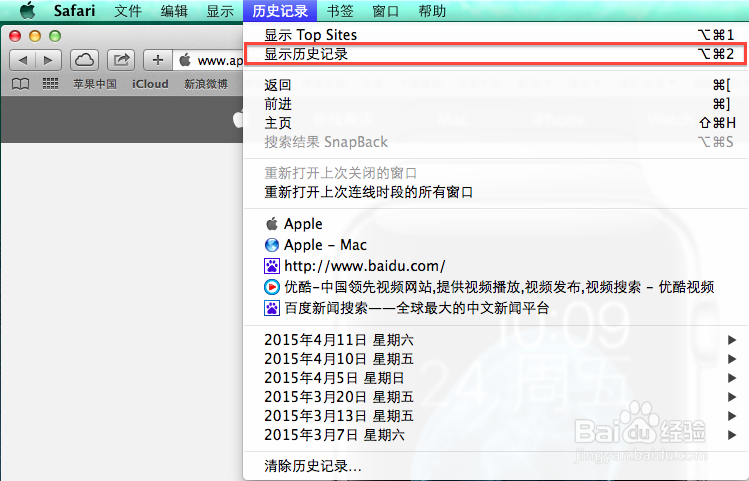Choose 清除历史记录… menu item
749x481 pixels.
click(495, 466)
